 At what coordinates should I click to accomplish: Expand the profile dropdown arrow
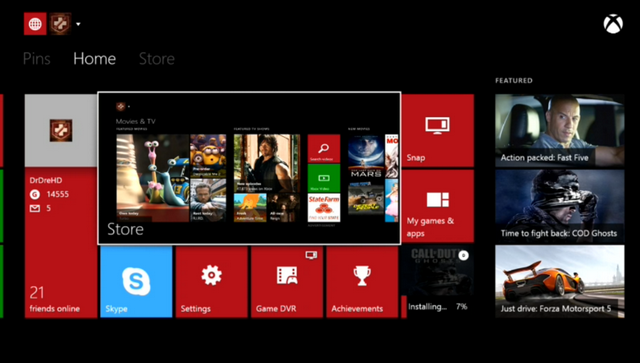pyautogui.click(x=78, y=24)
